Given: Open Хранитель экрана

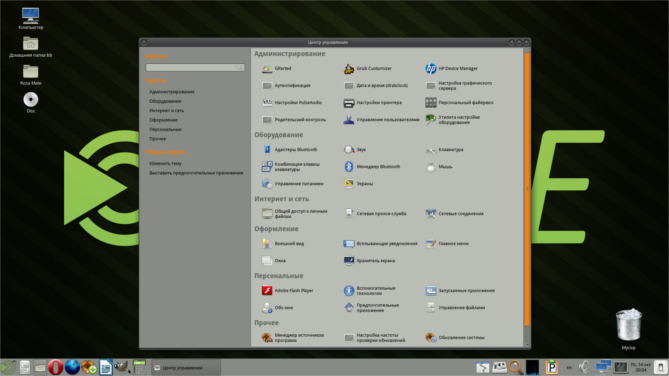Looking at the screenshot, I should point(369,260).
